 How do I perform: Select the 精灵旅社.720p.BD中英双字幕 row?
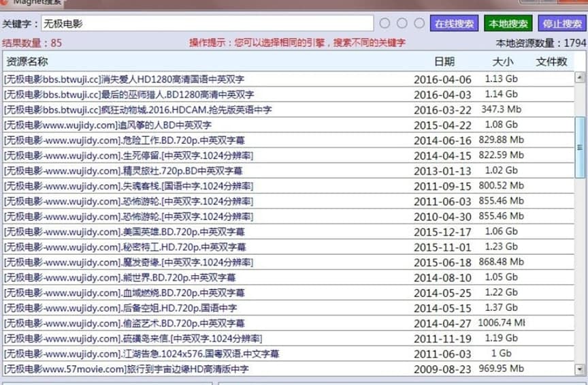(x=289, y=170)
